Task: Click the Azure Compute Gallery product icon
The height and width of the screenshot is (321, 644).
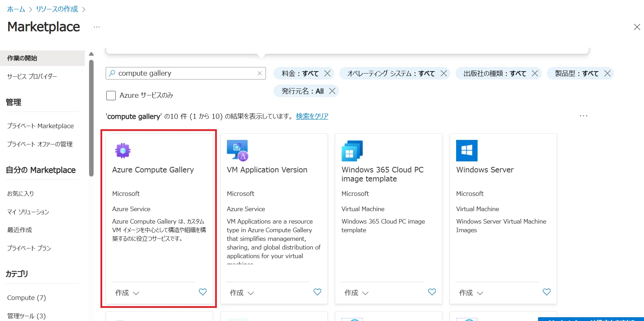Action: click(x=123, y=151)
